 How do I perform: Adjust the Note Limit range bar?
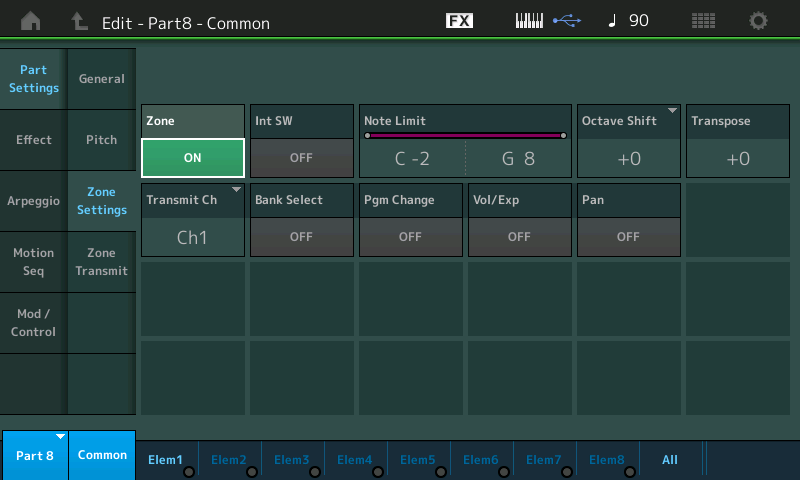[x=465, y=135]
